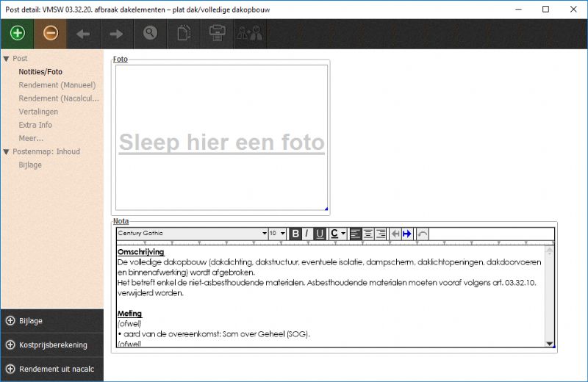Open the text color C picker
Screen dimensions: 588x382
tap(337, 234)
